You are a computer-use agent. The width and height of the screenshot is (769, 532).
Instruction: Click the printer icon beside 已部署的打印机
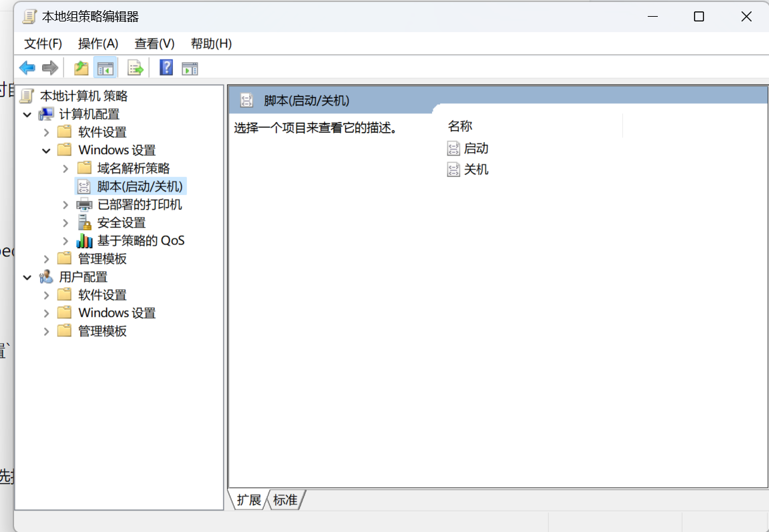click(84, 204)
